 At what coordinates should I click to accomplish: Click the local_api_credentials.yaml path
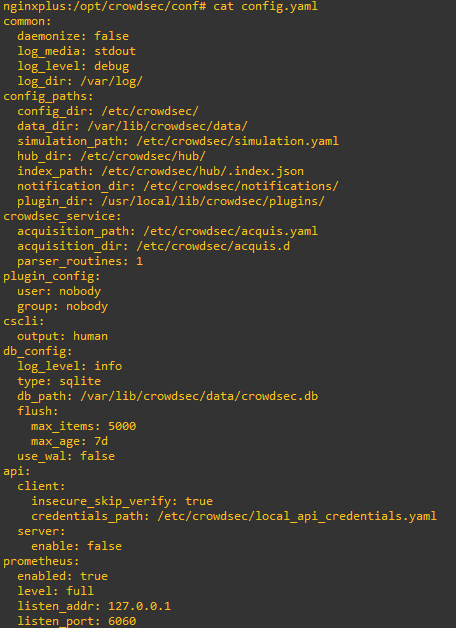[297, 516]
